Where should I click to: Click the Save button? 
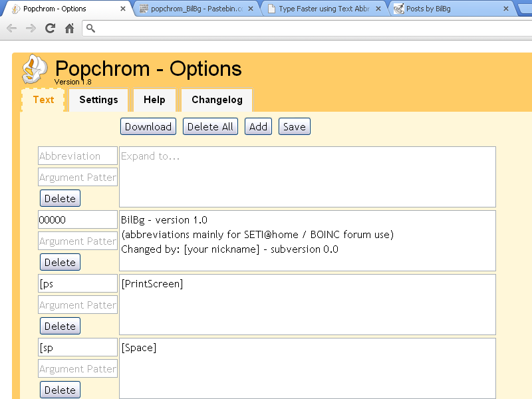point(295,126)
